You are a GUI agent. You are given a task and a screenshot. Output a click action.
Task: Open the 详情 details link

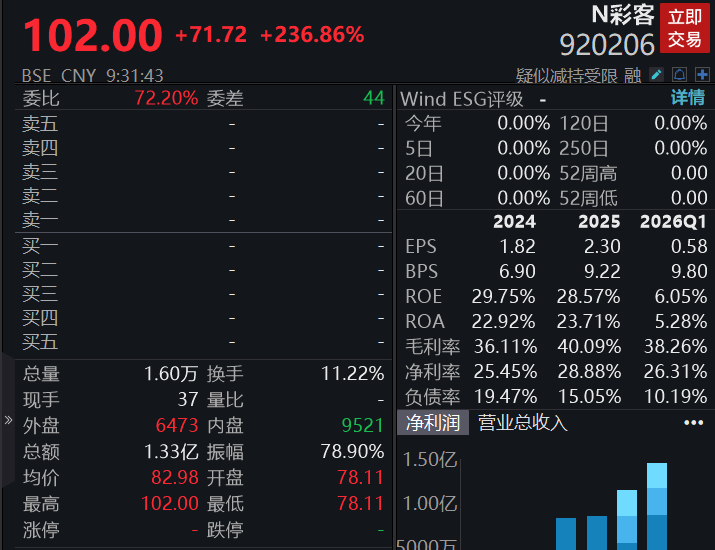coord(688,98)
